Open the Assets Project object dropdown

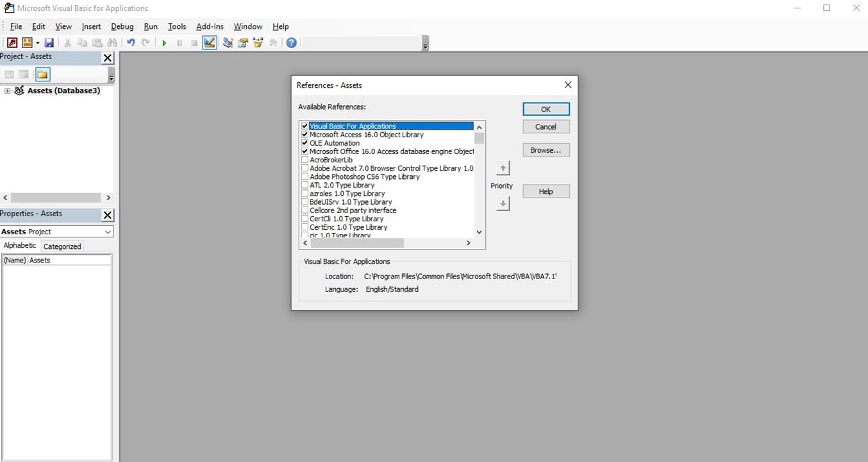point(107,232)
